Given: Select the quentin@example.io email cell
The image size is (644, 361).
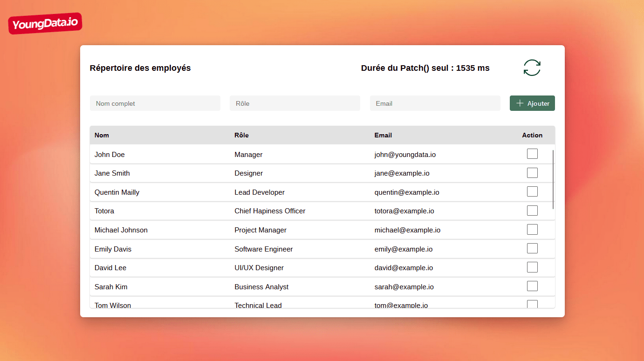Looking at the screenshot, I should (407, 192).
